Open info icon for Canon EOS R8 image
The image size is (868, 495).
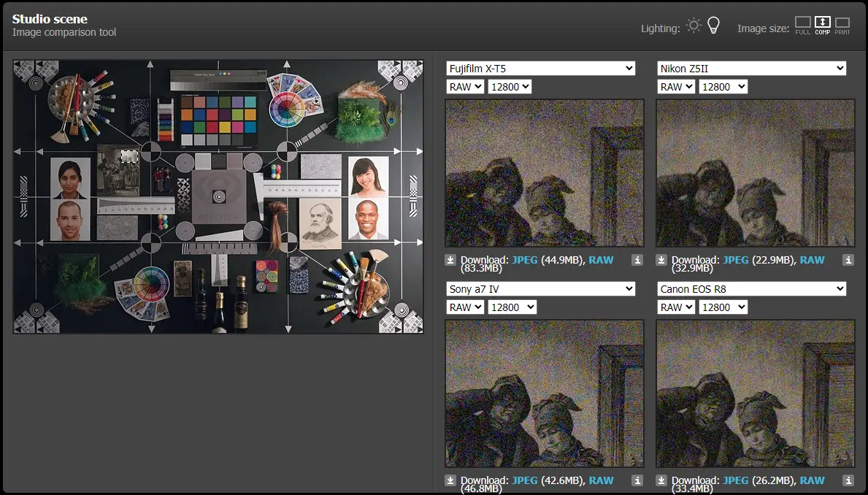click(x=848, y=480)
